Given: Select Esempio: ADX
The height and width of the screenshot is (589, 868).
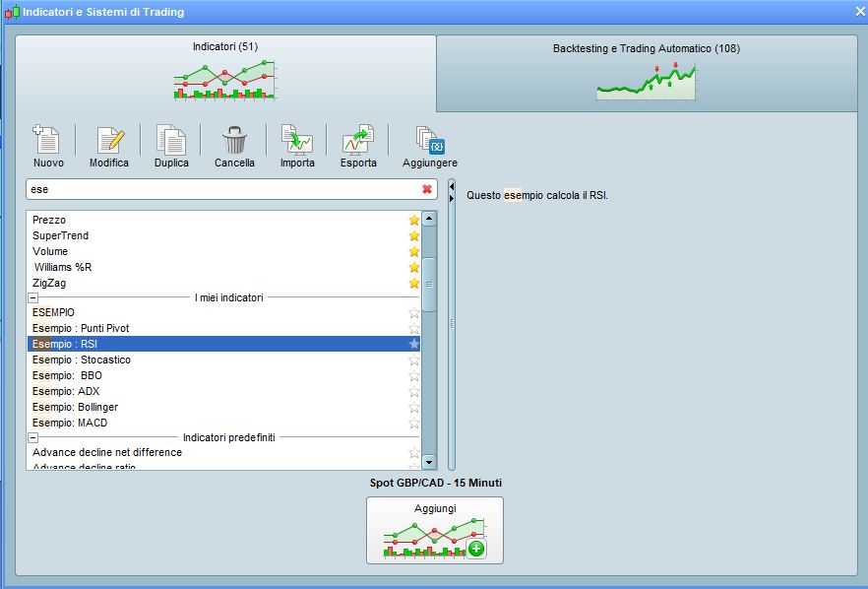Looking at the screenshot, I should click(x=223, y=391).
